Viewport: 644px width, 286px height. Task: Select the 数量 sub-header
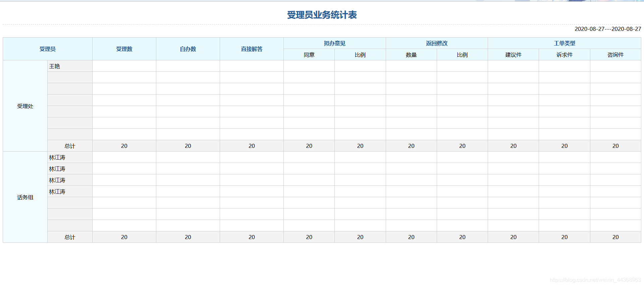(411, 55)
